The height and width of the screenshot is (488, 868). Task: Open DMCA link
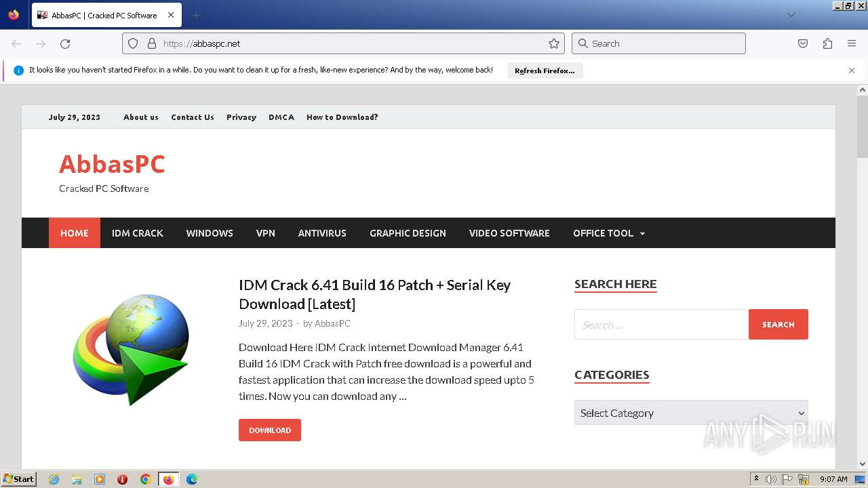click(281, 117)
